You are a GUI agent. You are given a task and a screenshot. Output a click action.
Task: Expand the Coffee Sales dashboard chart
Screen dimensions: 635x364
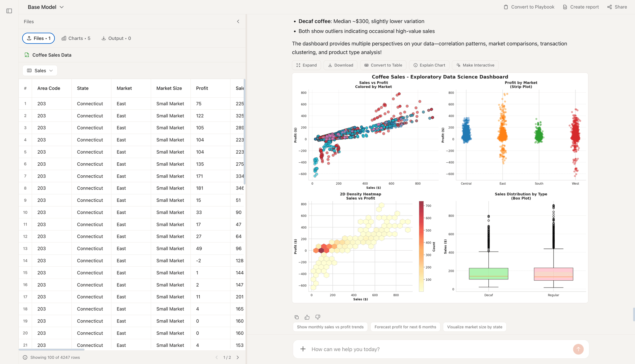(306, 65)
